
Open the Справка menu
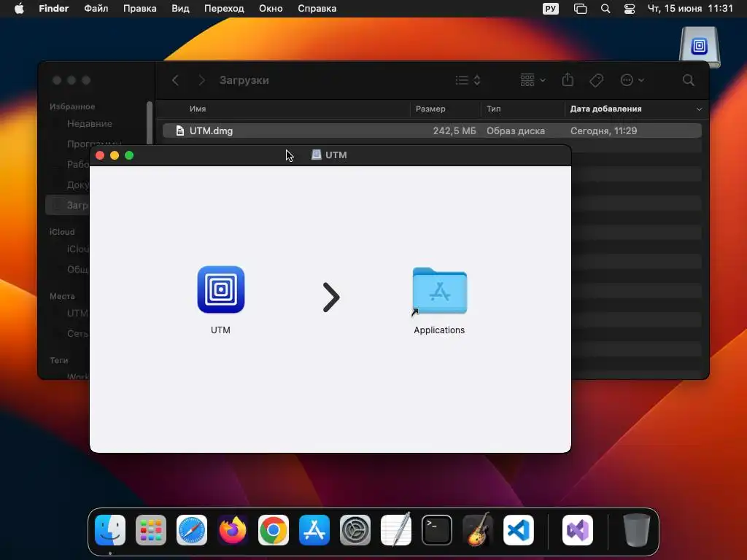(317, 9)
